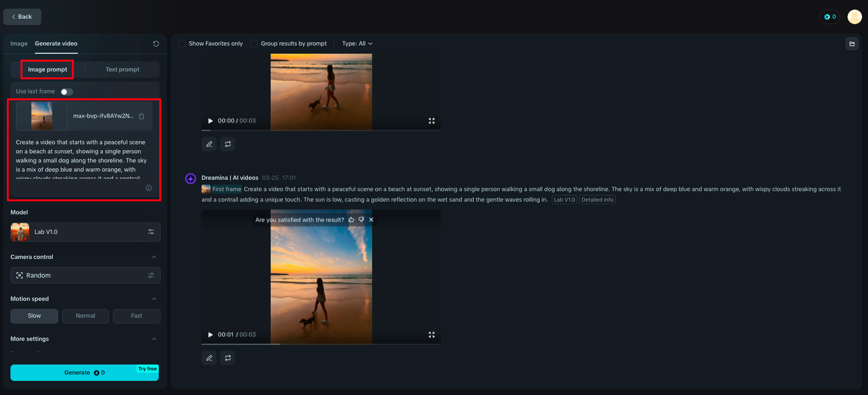Select Normal motion speed
This screenshot has height=395, width=868.
[x=86, y=316]
